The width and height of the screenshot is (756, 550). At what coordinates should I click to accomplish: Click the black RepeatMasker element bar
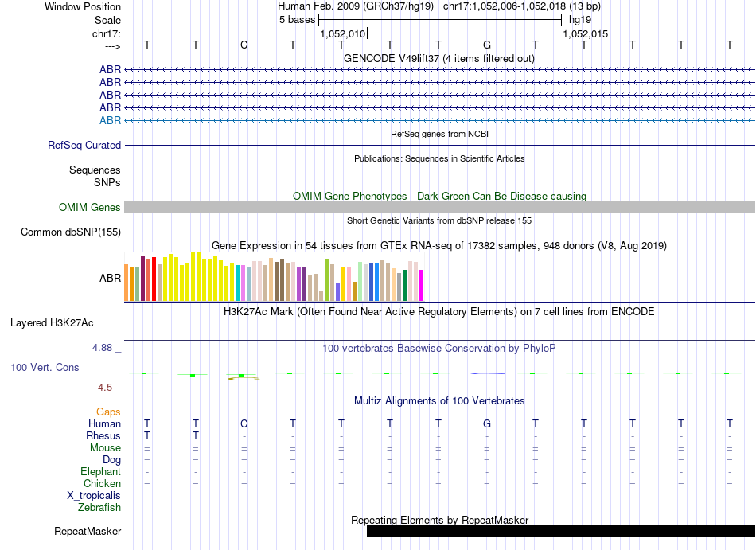(561, 531)
